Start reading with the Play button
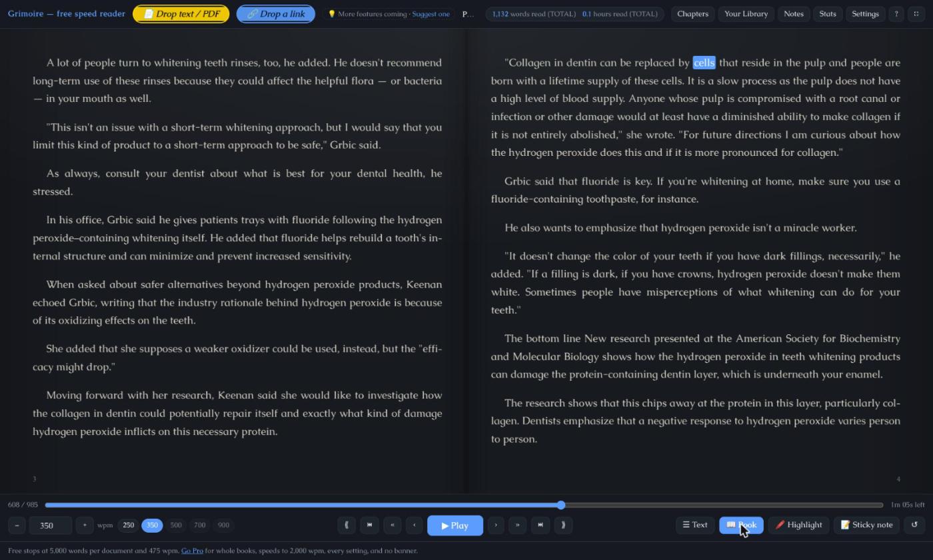 (455, 525)
